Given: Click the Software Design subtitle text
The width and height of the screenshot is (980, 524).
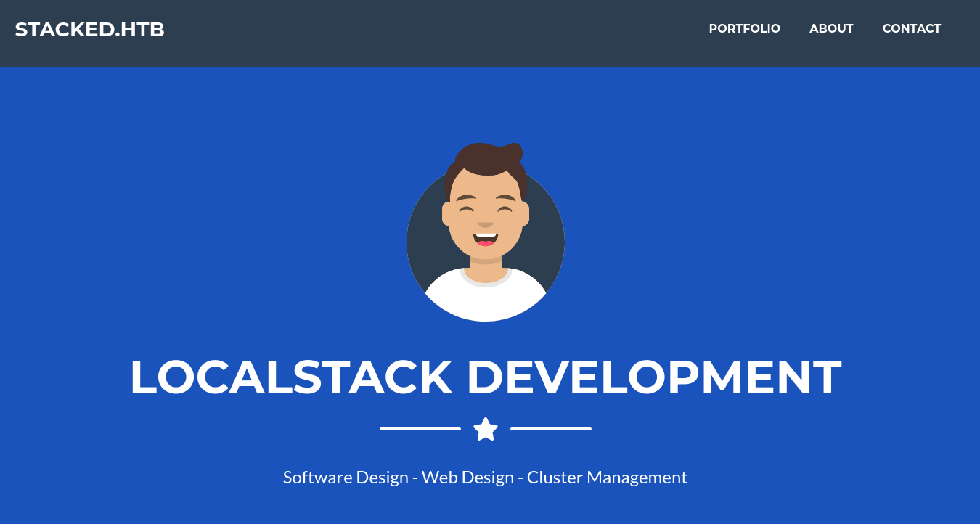Looking at the screenshot, I should [x=346, y=478].
